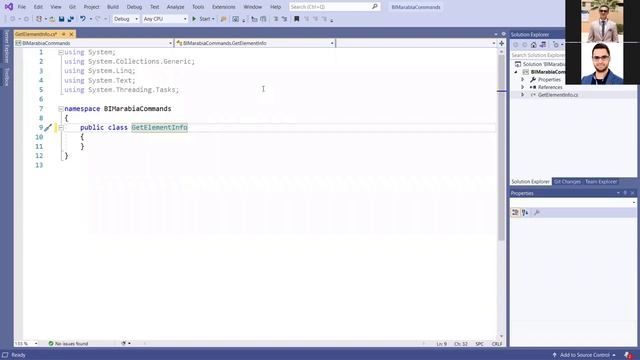Close the GetElementInfo.cs editor tab
The height and width of the screenshot is (360, 640).
[x=71, y=34]
